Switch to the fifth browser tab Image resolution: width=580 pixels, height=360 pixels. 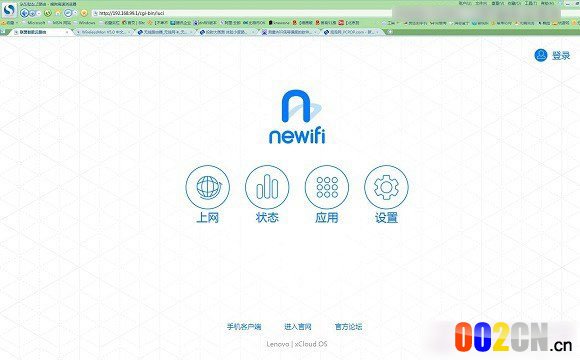pyautogui.click(x=289, y=32)
